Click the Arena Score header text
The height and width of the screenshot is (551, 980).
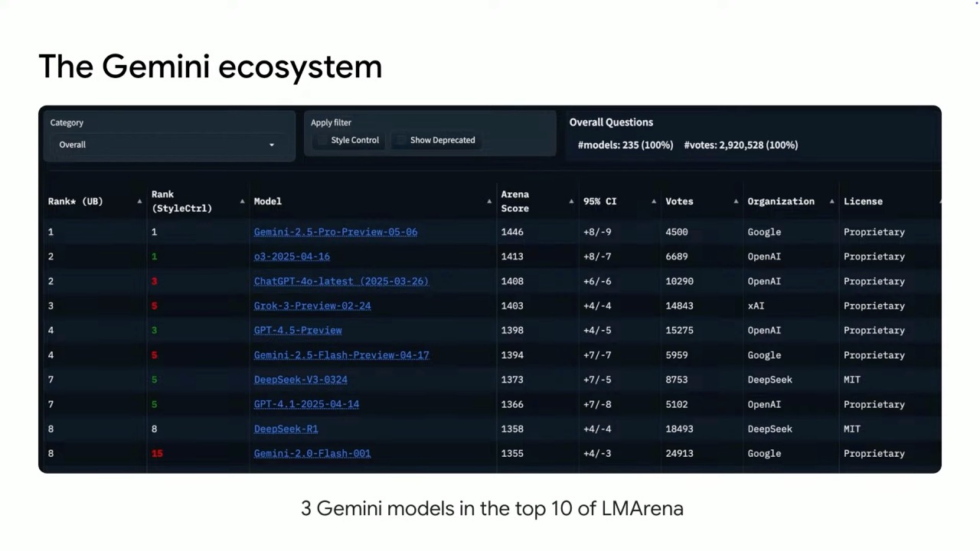[x=515, y=201]
